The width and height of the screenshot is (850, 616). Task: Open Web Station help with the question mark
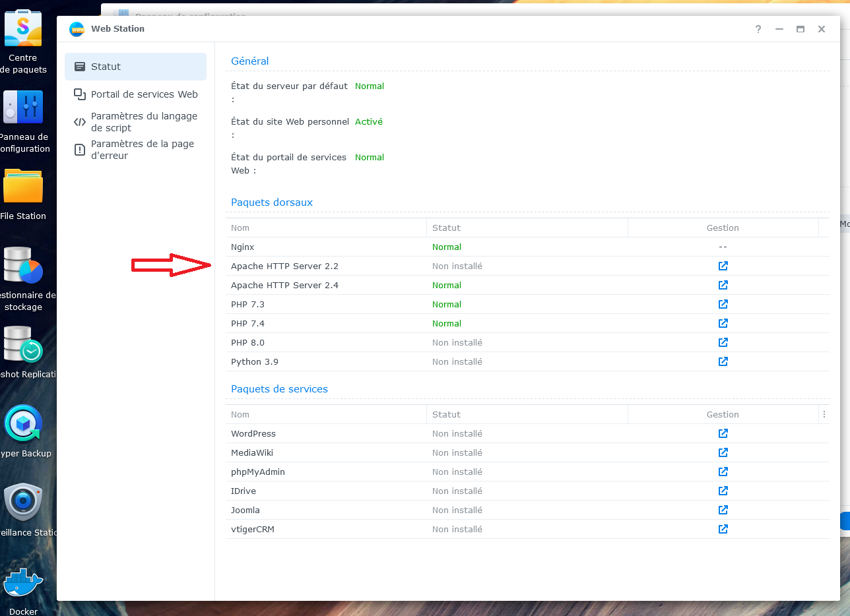758,29
